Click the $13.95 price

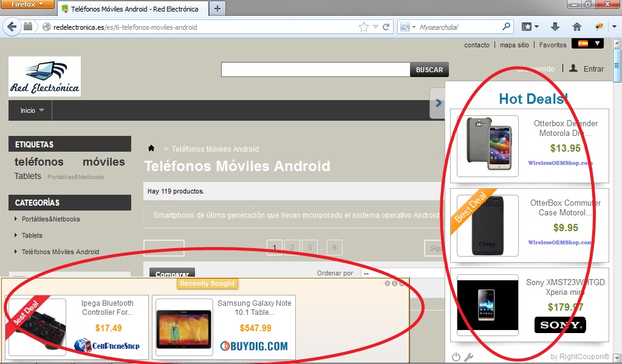click(x=566, y=148)
